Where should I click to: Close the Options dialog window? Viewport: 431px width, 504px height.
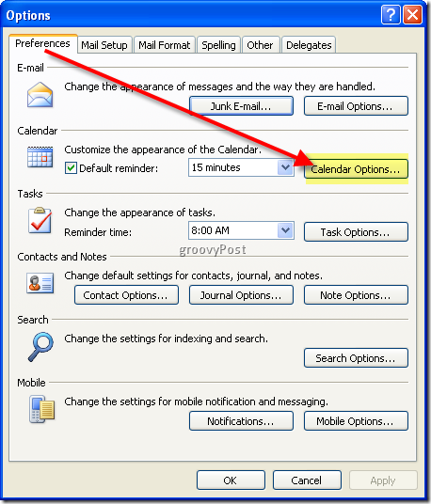click(412, 15)
